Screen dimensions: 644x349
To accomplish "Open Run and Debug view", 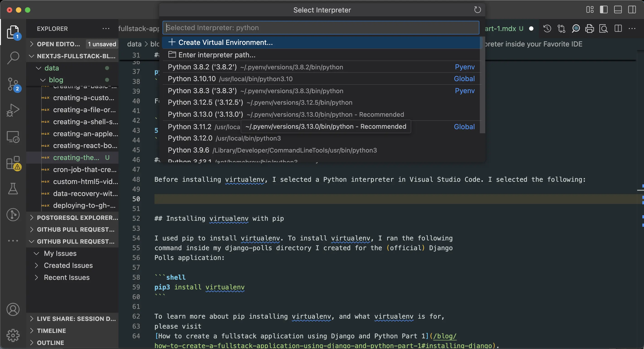I will tap(13, 110).
